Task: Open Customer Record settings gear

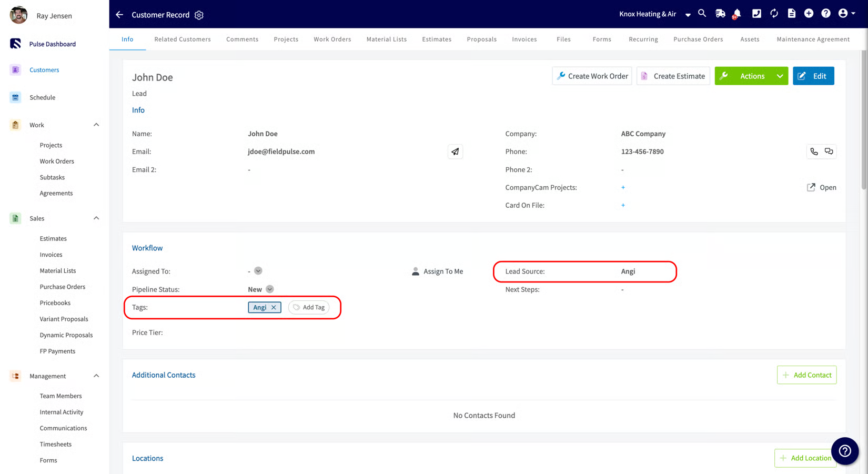Action: [x=199, y=15]
